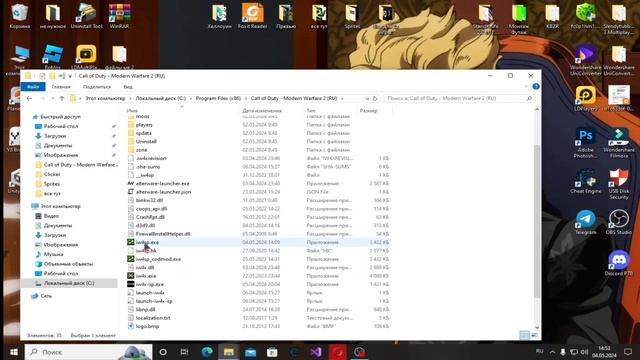This screenshot has width=640, height=360.
Task: Open Cheat Engine desktop shortcut
Action: tap(586, 182)
